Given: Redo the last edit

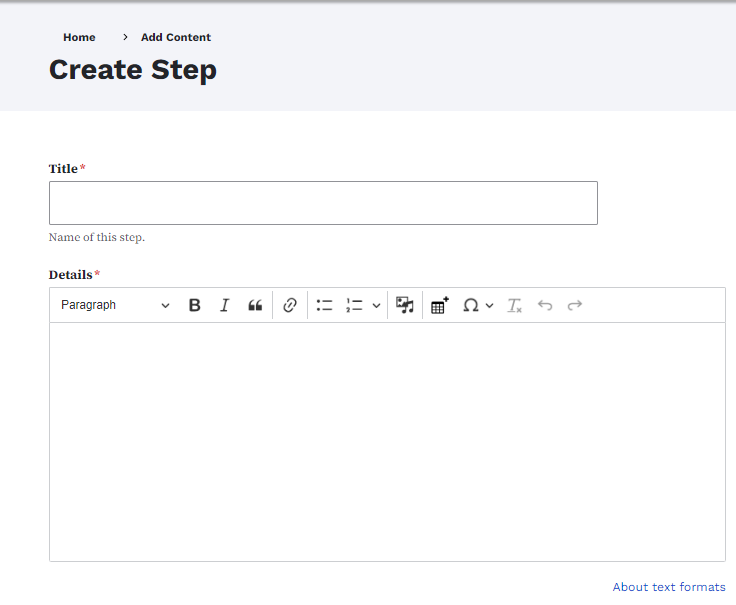Looking at the screenshot, I should click(x=575, y=306).
